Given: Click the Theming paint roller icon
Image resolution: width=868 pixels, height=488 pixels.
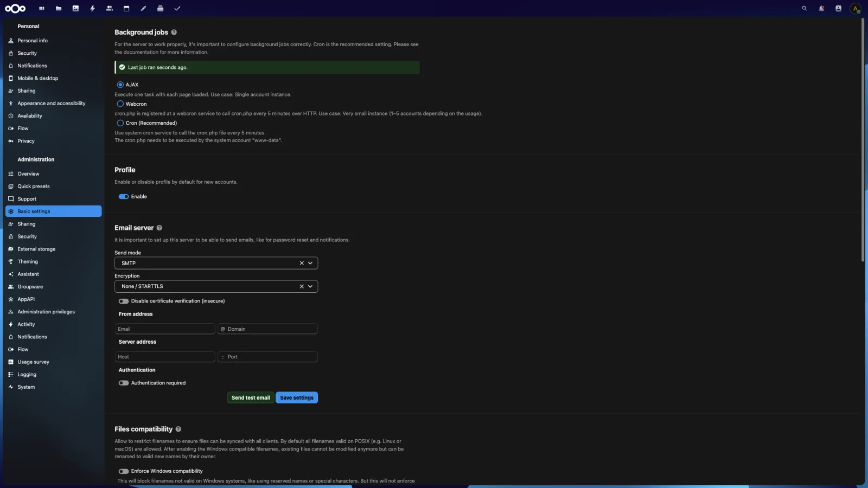Looking at the screenshot, I should click(11, 261).
